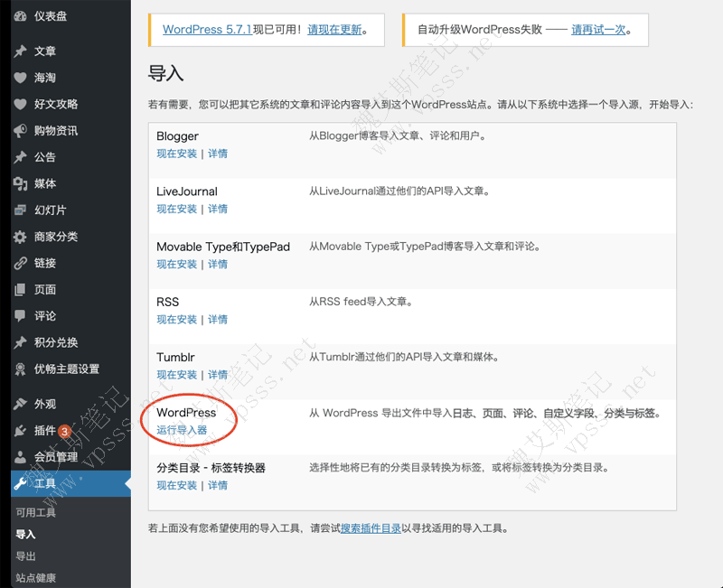Select the active 工具 menu

tap(70, 483)
